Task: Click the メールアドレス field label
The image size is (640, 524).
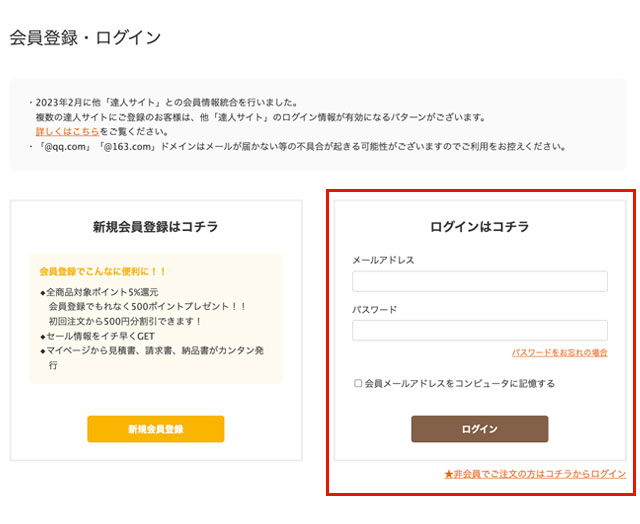Action: tap(383, 260)
